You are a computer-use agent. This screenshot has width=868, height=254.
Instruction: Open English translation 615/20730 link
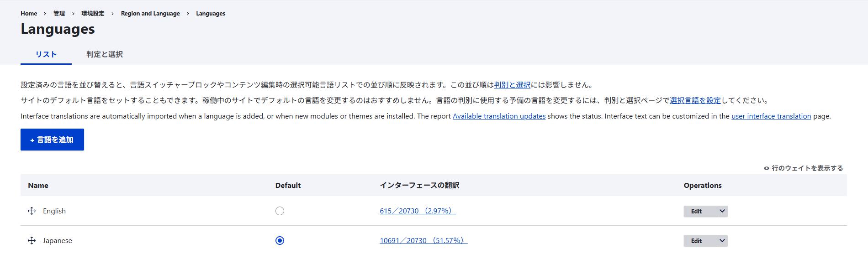pos(417,211)
